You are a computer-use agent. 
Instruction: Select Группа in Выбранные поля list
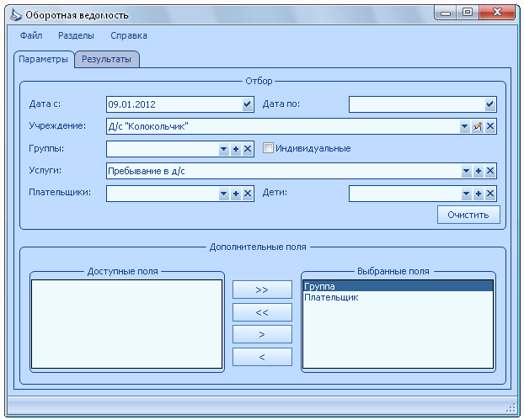click(x=398, y=286)
